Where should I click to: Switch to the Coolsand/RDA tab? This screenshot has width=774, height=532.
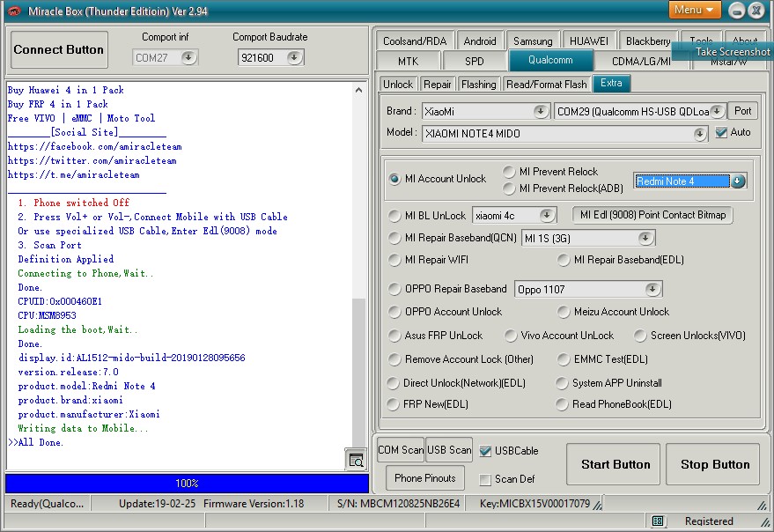[415, 41]
